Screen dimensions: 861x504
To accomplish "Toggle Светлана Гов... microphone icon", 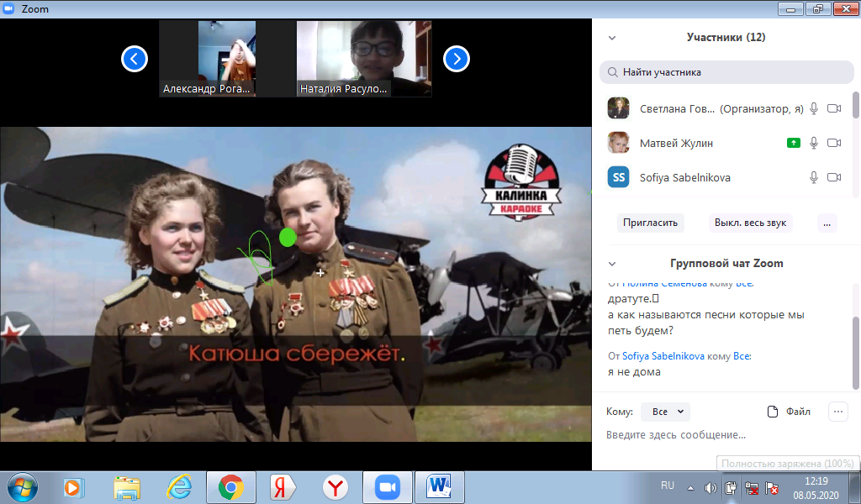I will 814,108.
